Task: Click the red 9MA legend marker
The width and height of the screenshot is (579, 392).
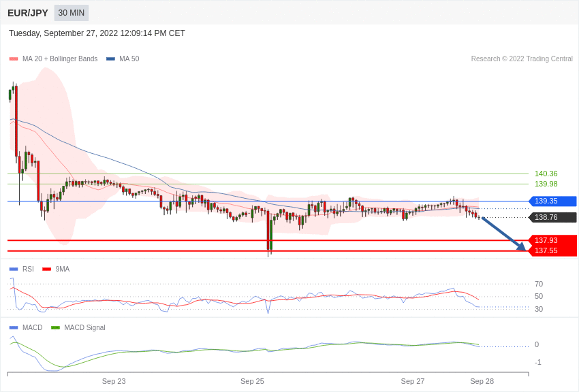Action: point(47,269)
